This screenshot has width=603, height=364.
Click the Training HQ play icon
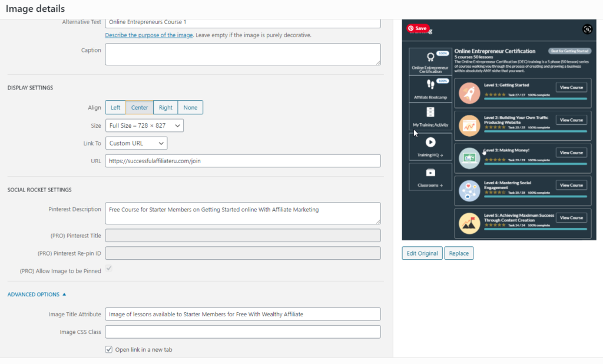430,143
